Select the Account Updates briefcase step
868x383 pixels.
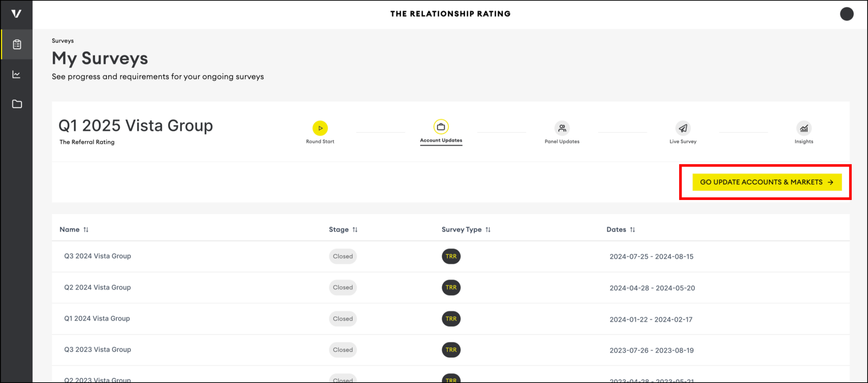[441, 127]
